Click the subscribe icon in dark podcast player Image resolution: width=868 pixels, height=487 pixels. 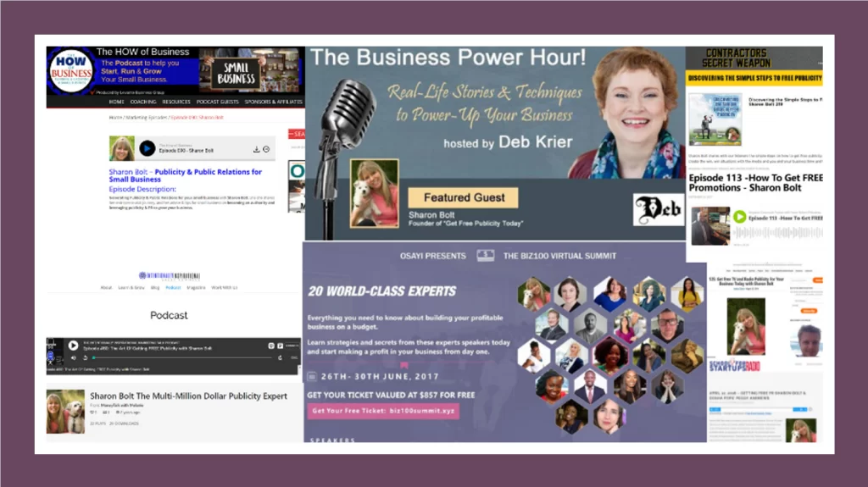(271, 346)
